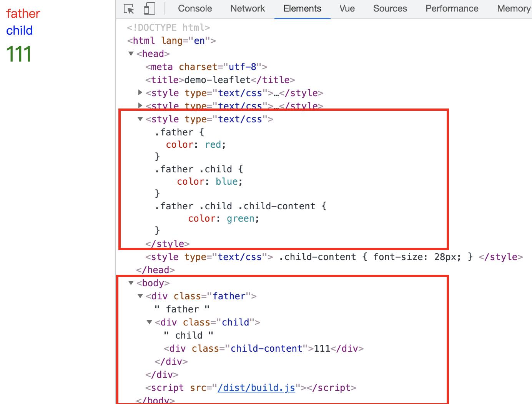Screen dimensions: 532x404
Task: Click the 'color: blue;' CSS declaration
Action: 210,182
